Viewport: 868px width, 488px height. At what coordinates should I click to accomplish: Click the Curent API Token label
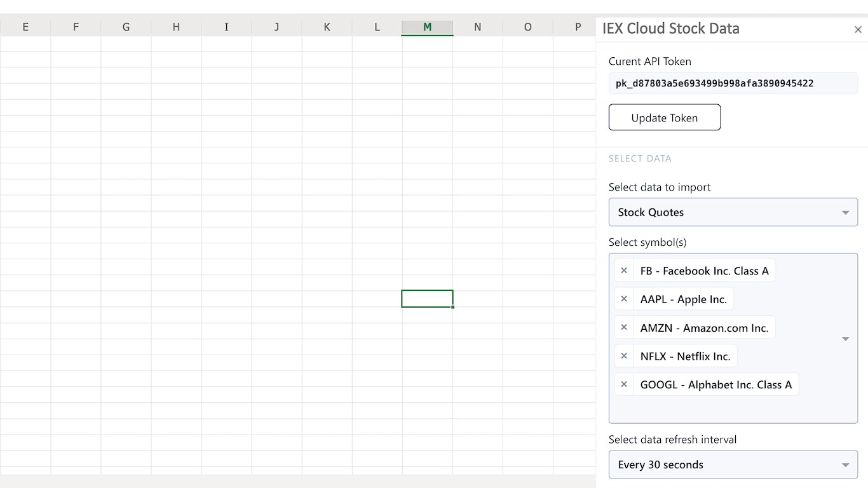(x=649, y=62)
